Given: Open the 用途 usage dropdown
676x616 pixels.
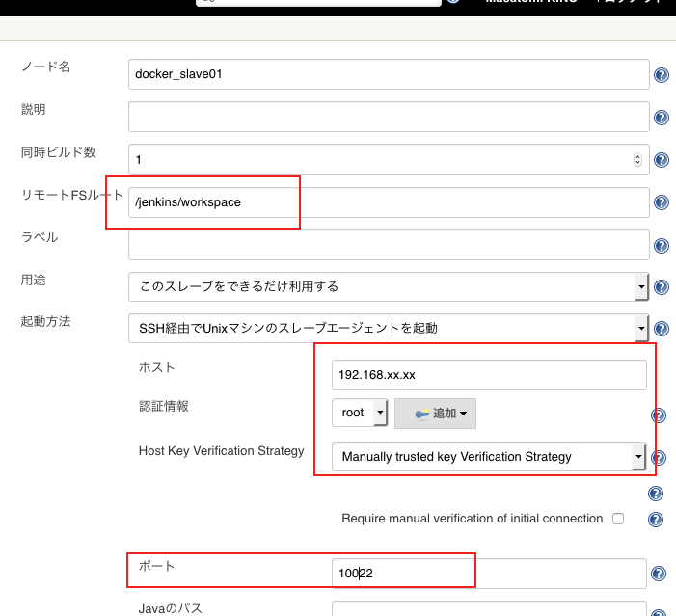Looking at the screenshot, I should click(388, 286).
